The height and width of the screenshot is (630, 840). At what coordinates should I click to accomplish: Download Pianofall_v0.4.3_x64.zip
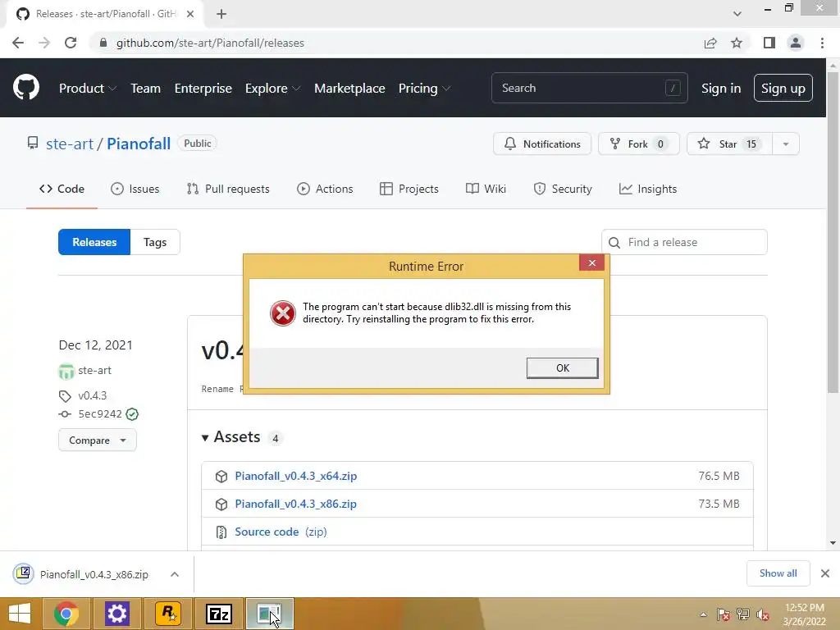point(295,476)
